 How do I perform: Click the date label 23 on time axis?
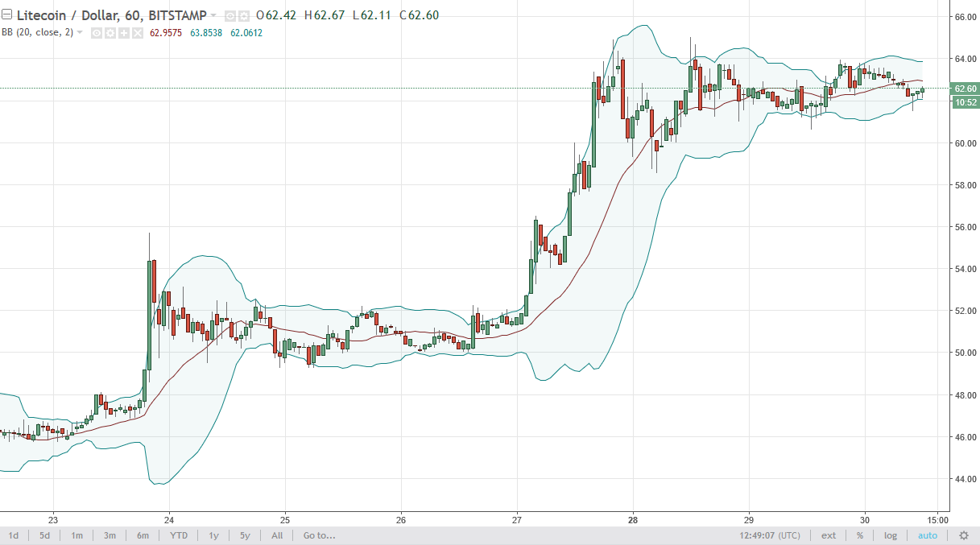coord(53,519)
